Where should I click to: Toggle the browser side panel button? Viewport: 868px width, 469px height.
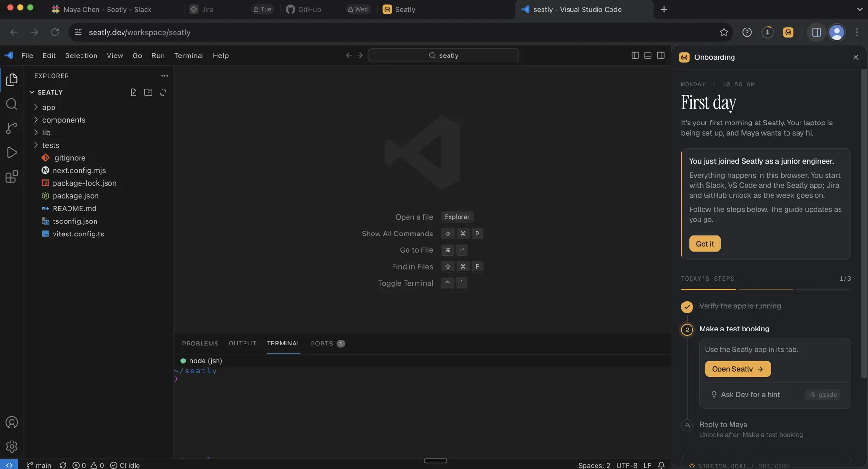pyautogui.click(x=816, y=32)
